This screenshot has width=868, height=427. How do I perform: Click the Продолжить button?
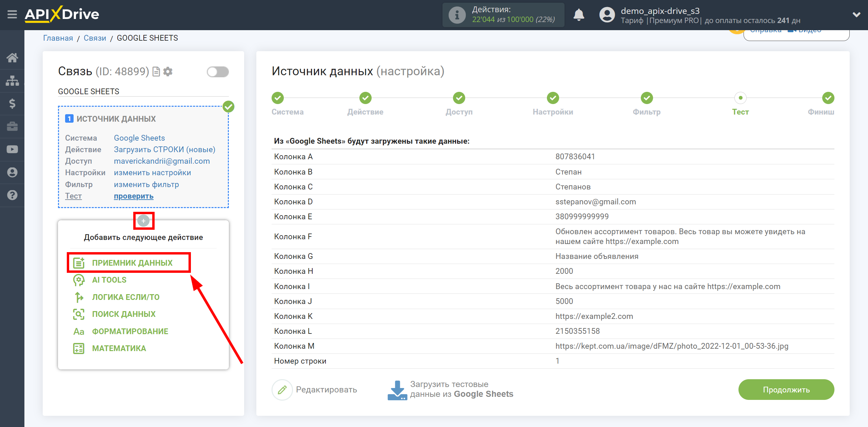point(786,390)
